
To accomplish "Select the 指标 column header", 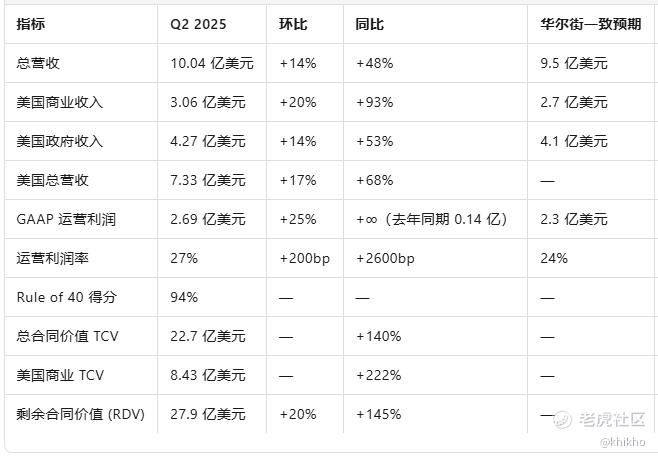I will (31, 23).
